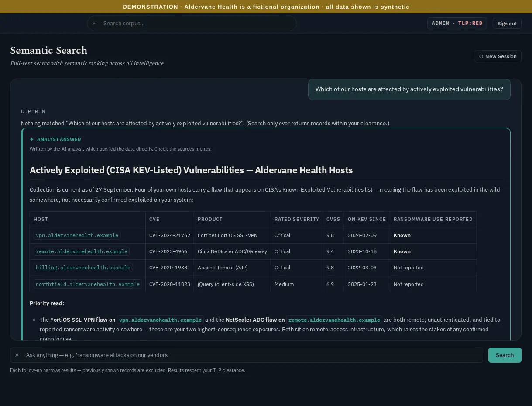Sign out of the admin session
This screenshot has height=406, width=532.
coord(507,24)
